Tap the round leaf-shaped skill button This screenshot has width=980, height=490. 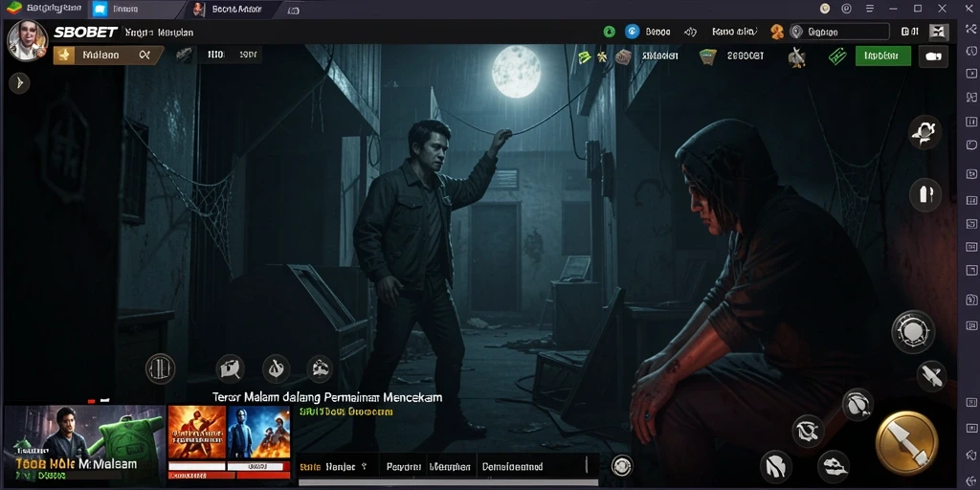click(x=776, y=467)
